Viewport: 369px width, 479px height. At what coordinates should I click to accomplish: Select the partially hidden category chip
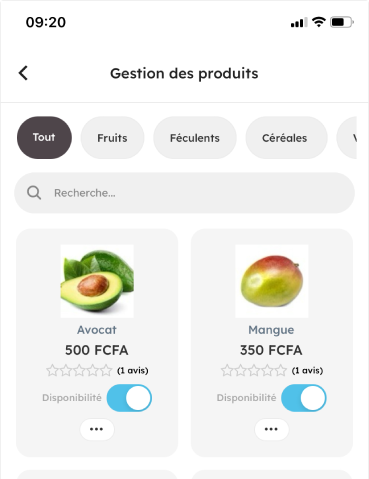[347, 138]
